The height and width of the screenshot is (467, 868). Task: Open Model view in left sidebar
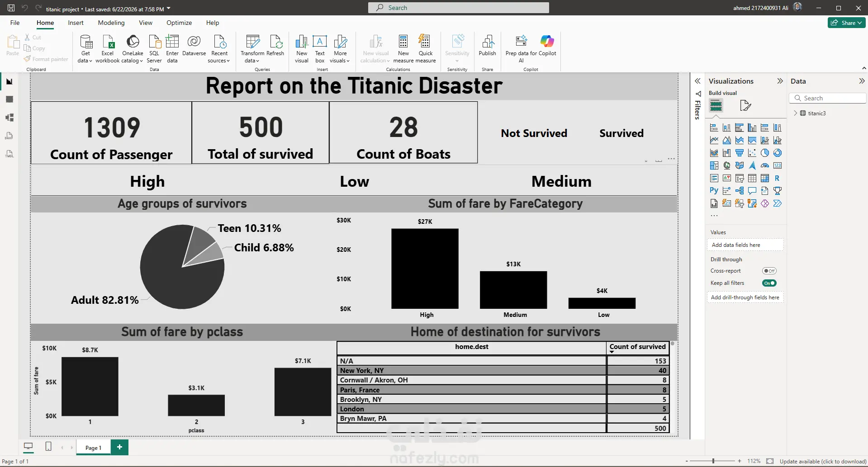(9, 118)
